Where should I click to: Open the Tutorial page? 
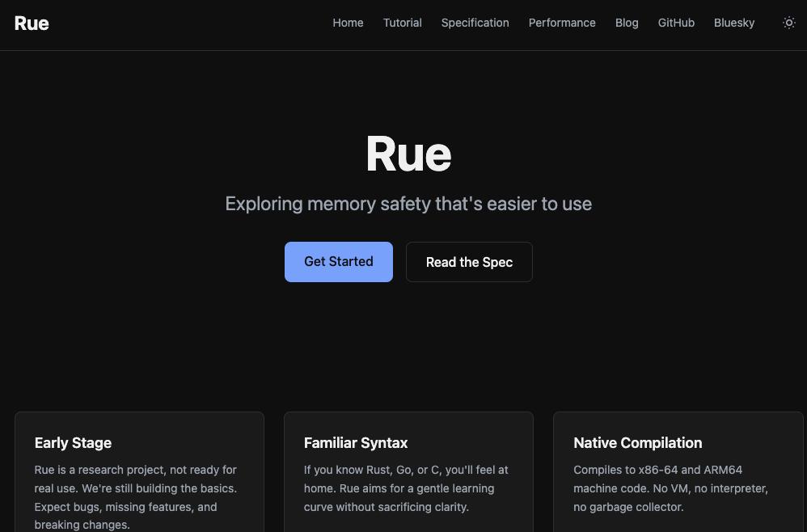point(402,23)
